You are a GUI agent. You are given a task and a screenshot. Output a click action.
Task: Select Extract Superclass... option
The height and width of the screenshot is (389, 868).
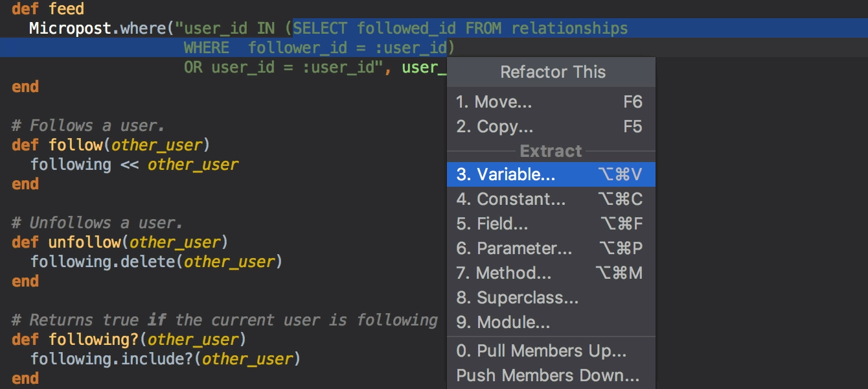coord(551,298)
